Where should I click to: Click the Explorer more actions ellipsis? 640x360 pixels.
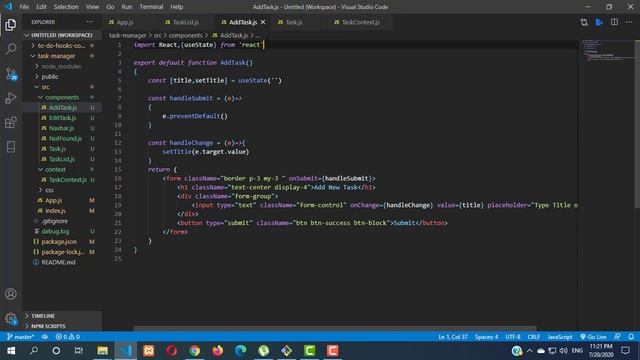click(x=89, y=22)
